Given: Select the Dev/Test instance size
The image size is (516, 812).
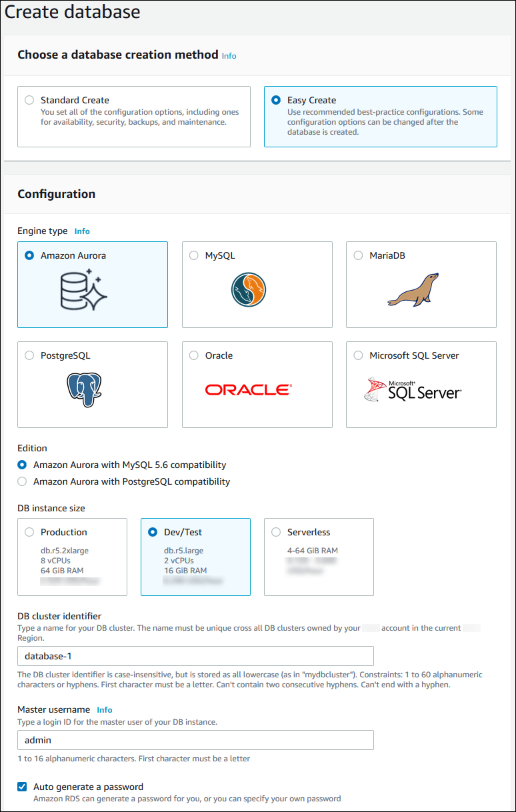Looking at the screenshot, I should (x=153, y=532).
